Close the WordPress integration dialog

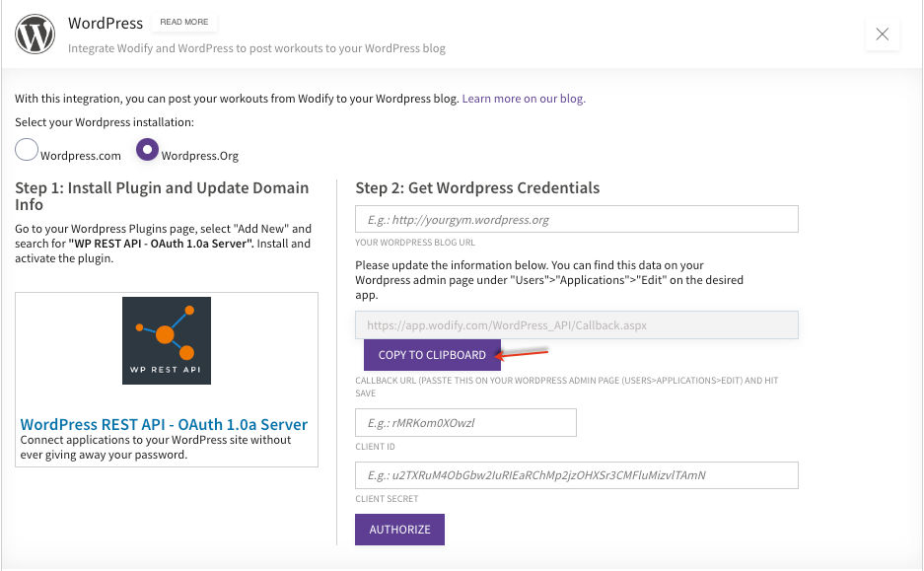click(x=883, y=35)
